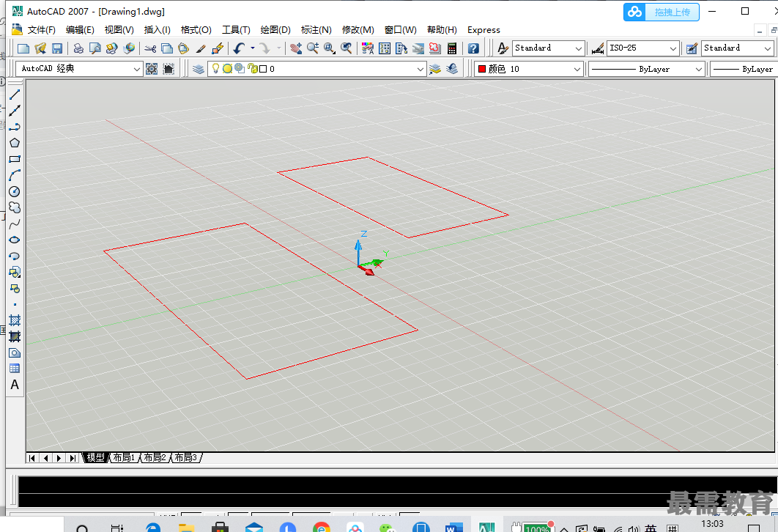Click the Zoom Previous icon
The height and width of the screenshot is (532, 778).
347,48
